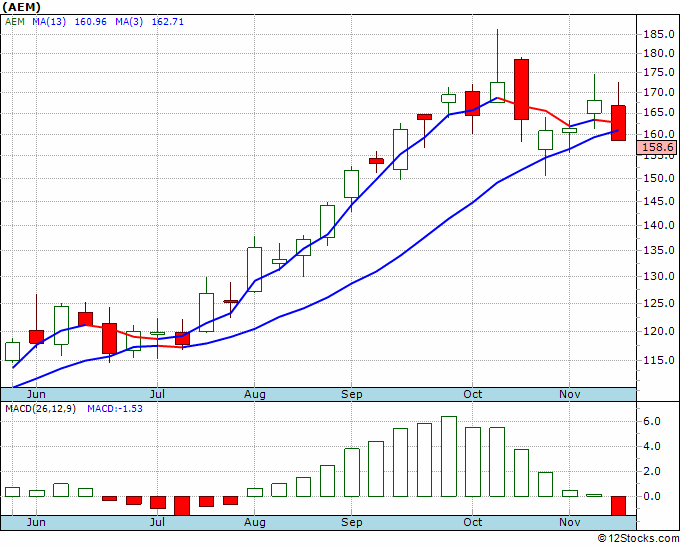680x546 pixels.
Task: Click Nov on the MACD panel time axis
Action: click(x=569, y=522)
